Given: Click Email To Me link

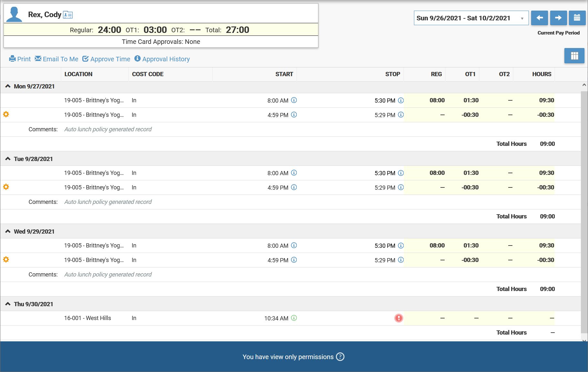Looking at the screenshot, I should 57,59.
